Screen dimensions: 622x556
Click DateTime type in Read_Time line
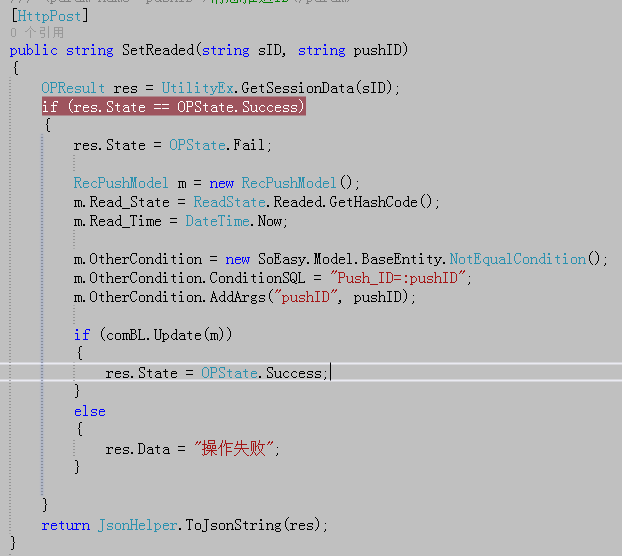(x=217, y=221)
